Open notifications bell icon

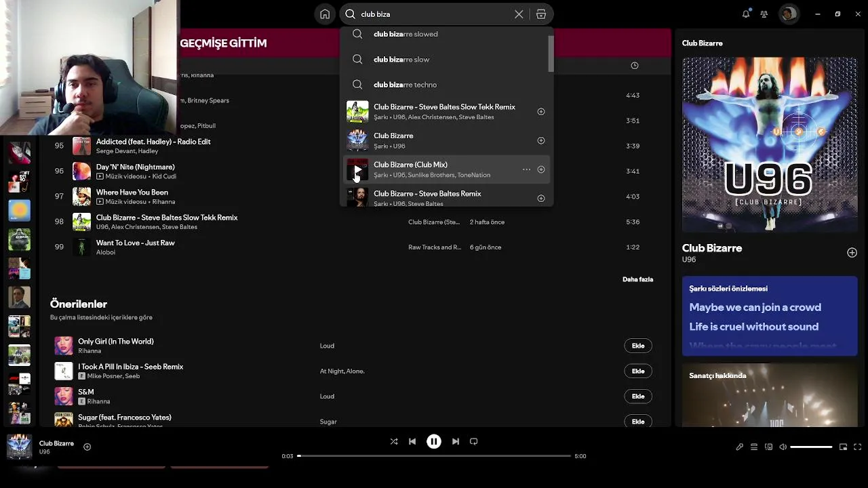click(x=746, y=14)
